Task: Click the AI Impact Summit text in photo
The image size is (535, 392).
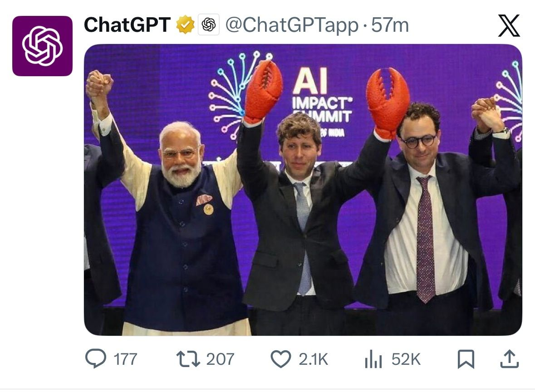Action: pos(322,102)
